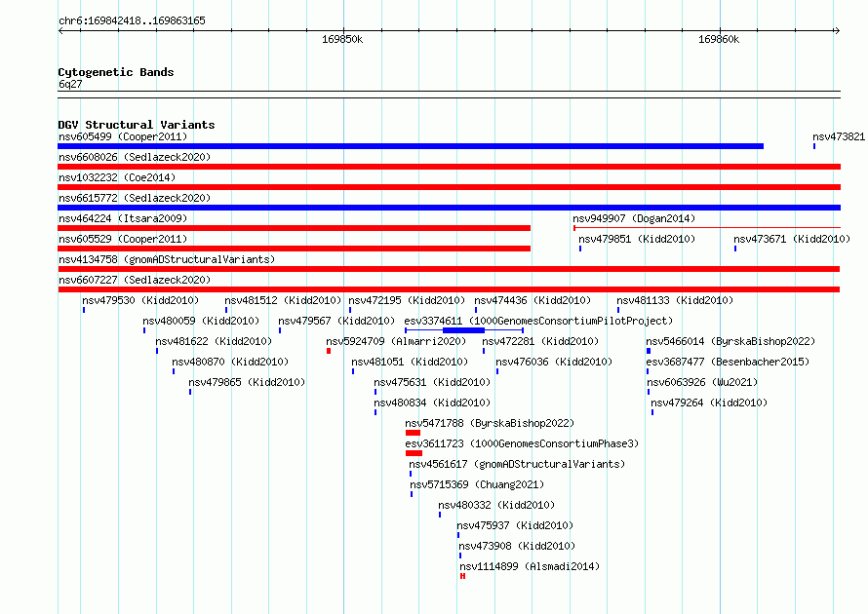This screenshot has width=868, height=614.
Task: Open nsv464224 (Itsara2009) variant label
Action: click(x=123, y=218)
